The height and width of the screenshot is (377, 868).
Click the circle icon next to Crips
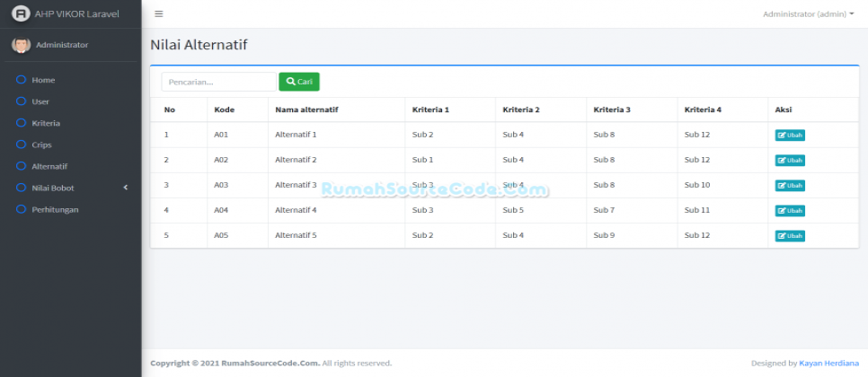click(21, 145)
